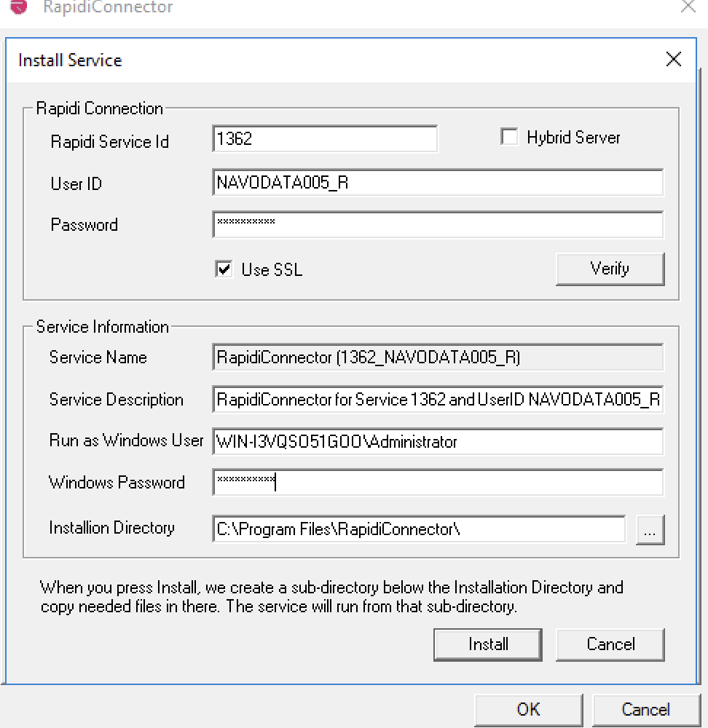This screenshot has width=708, height=728.
Task: Focus the Windows Password field
Action: tap(438, 483)
